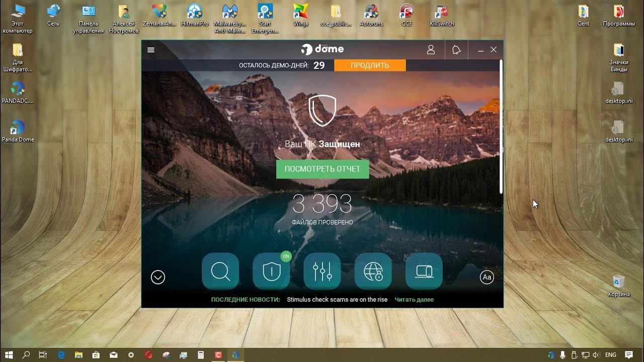Screen dimensions: 644x362
Task: Select the Корзина recycle bin icon
Action: 619,286
